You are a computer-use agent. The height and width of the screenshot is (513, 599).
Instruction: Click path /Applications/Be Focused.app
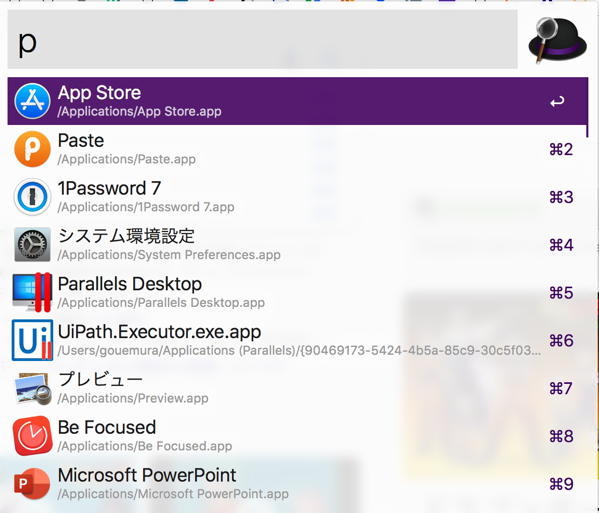145,446
